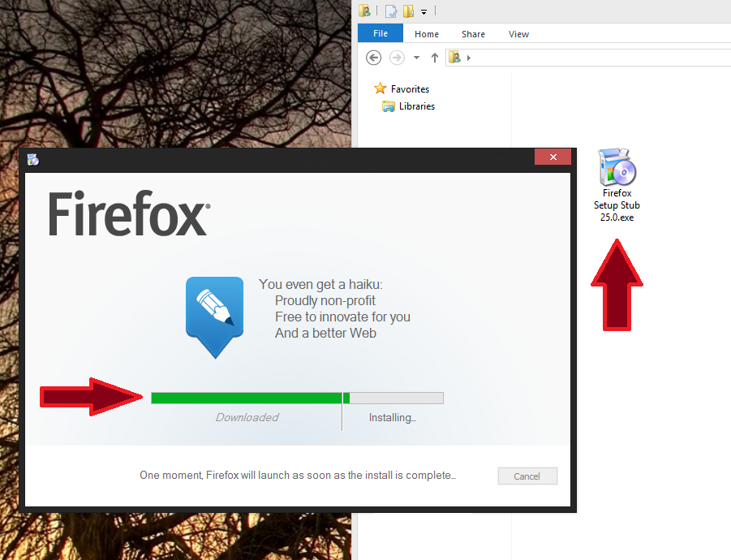Click the 'And a better Web' line

325,334
